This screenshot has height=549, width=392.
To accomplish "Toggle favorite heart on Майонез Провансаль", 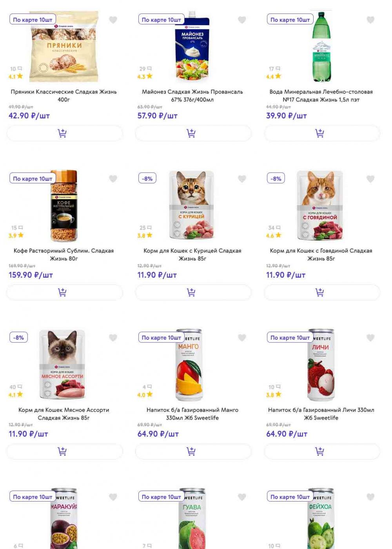I will 242,20.
